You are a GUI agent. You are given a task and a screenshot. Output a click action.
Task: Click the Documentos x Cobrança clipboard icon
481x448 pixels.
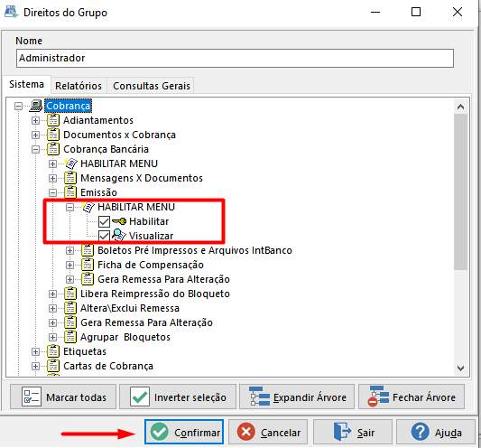[x=53, y=135]
